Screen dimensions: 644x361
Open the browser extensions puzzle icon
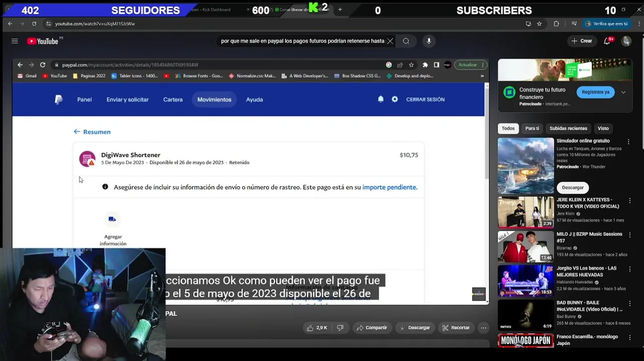pyautogui.click(x=556, y=24)
